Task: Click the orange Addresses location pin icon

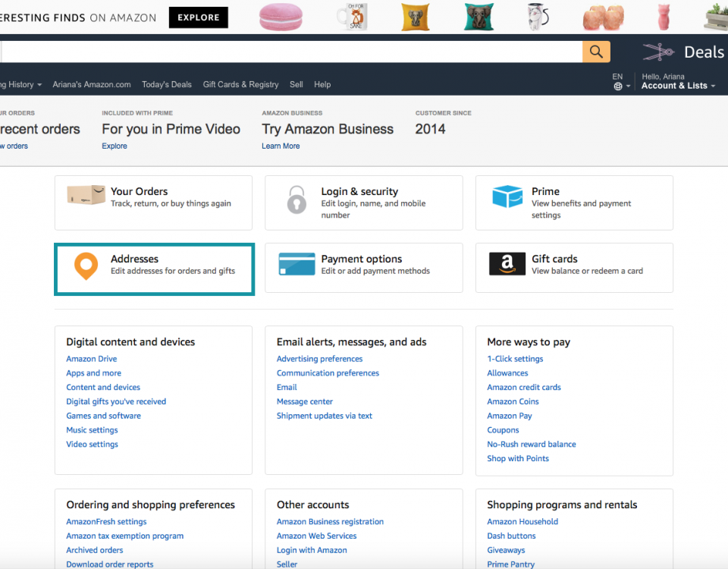Action: click(86, 266)
